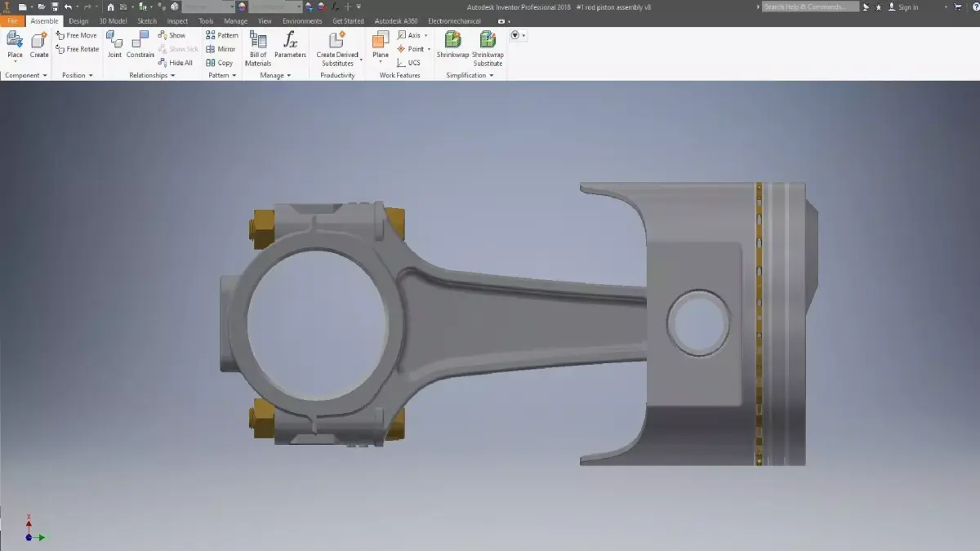The width and height of the screenshot is (980, 551).
Task: Click the Search Help & Commands field
Action: [810, 7]
